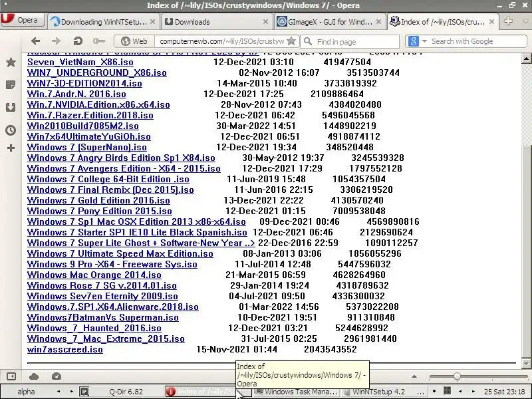Open Windows 7 Super Lite Ghost link

(x=141, y=243)
